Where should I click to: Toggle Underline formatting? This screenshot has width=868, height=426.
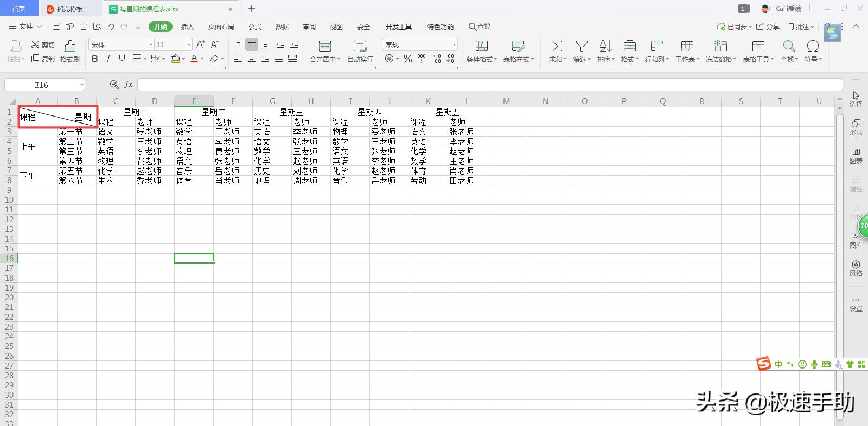[x=122, y=59]
